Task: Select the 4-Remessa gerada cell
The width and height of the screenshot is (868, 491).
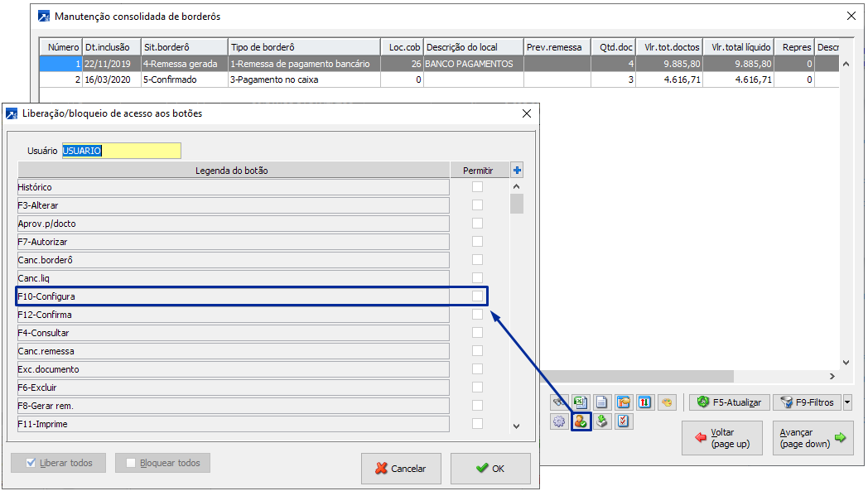Action: point(185,64)
